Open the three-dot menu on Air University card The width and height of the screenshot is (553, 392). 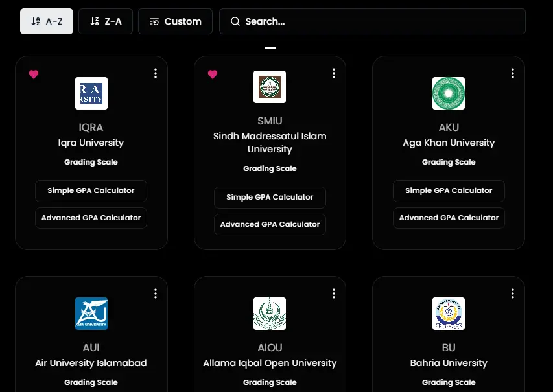[x=156, y=294]
